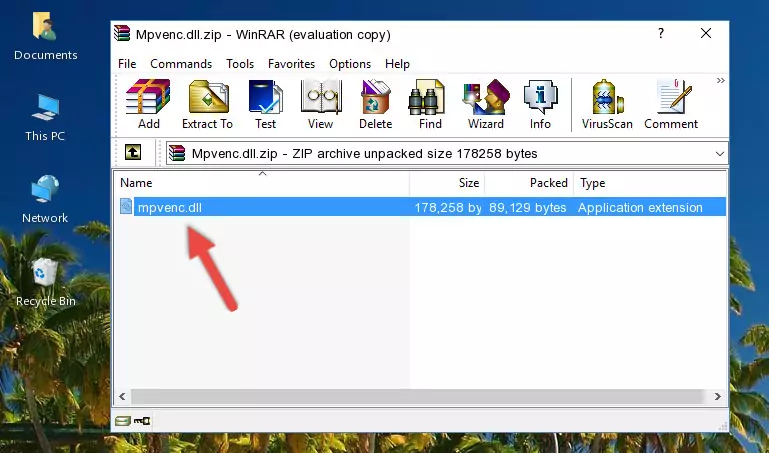Viewport: 769px width, 453px height.
Task: Open the Commands menu
Action: [x=181, y=64]
